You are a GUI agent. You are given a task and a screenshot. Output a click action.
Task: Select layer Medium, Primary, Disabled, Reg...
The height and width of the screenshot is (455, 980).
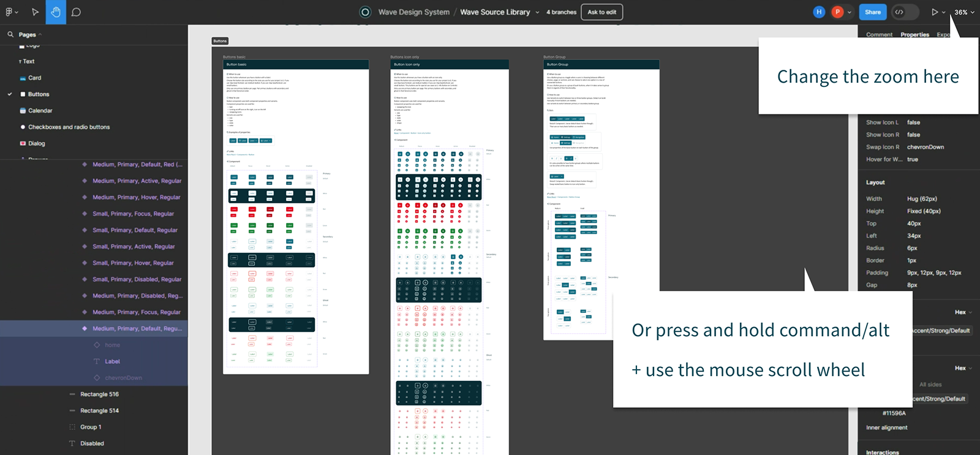[137, 296]
